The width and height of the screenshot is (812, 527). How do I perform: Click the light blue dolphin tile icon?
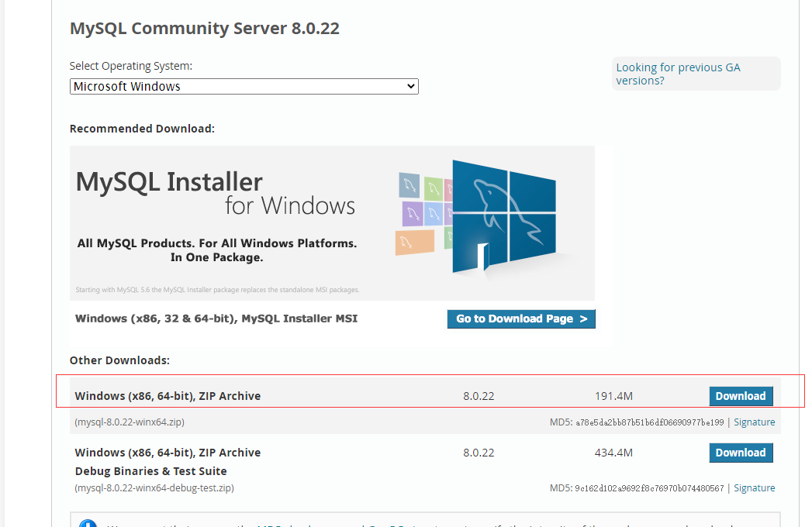coord(434,213)
